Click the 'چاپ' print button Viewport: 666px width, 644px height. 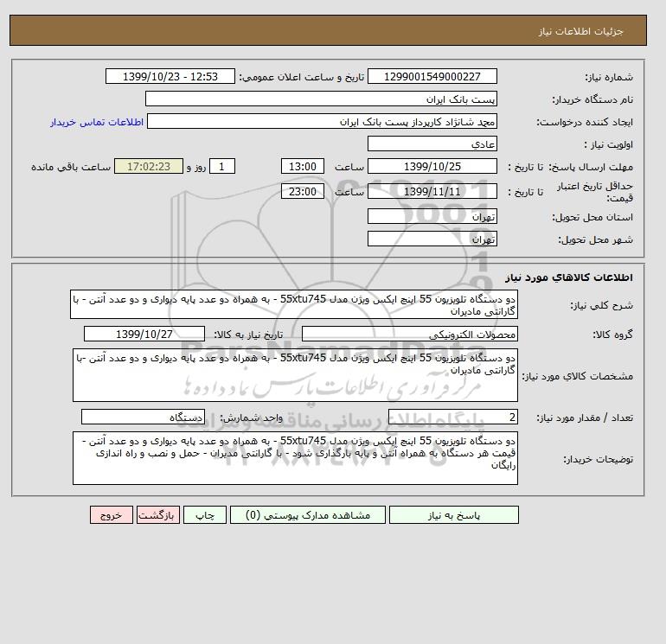[205, 515]
